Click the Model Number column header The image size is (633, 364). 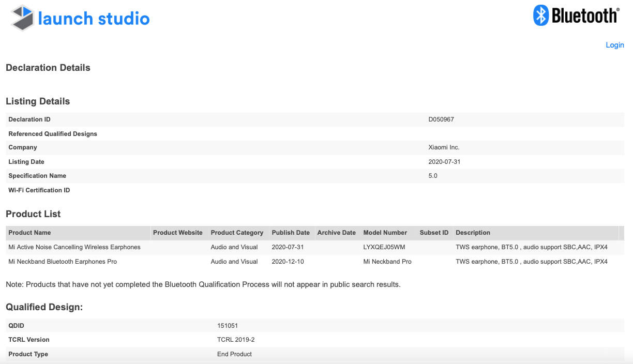pos(385,233)
